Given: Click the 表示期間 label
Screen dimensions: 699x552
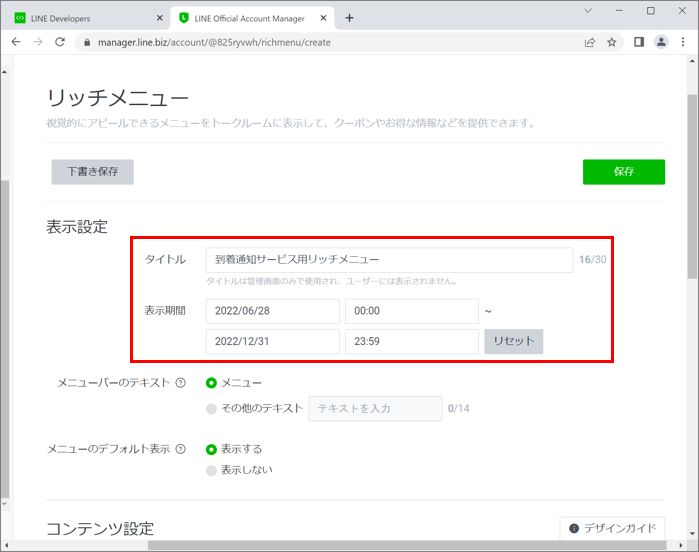Looking at the screenshot, I should tap(165, 311).
